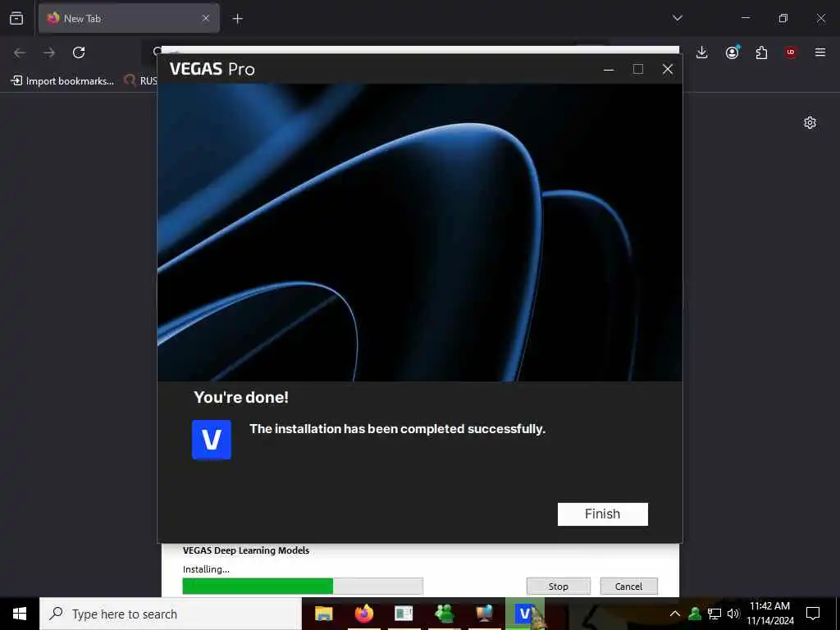Go back in browser history

20,52
